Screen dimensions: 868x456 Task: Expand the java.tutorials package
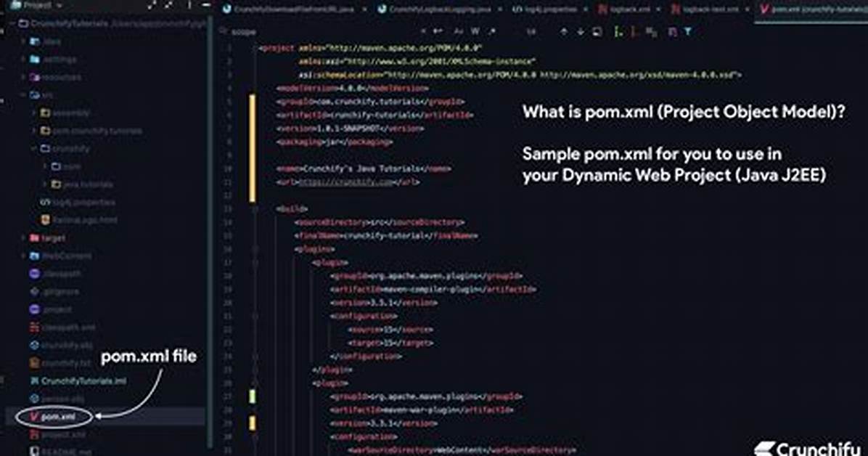click(x=45, y=184)
